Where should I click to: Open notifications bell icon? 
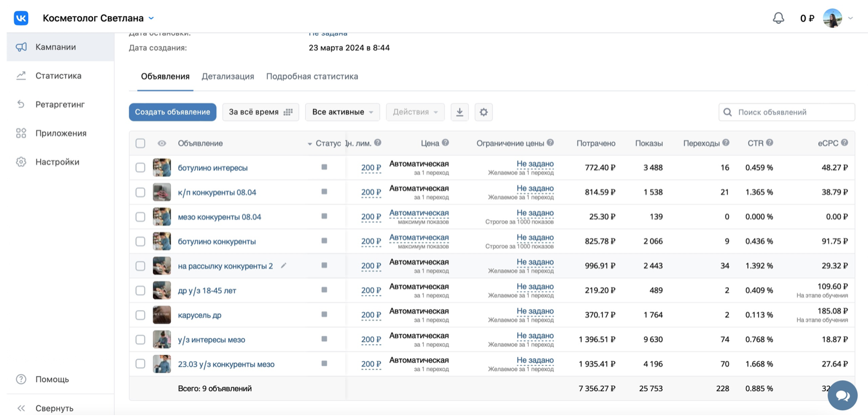778,18
